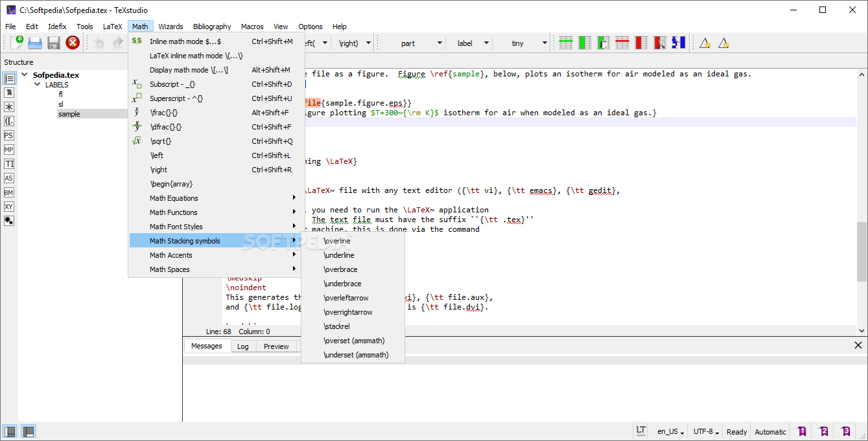The height and width of the screenshot is (441, 868).
Task: Open the MP MetaPost panel in the sidebar
Action: (x=9, y=150)
